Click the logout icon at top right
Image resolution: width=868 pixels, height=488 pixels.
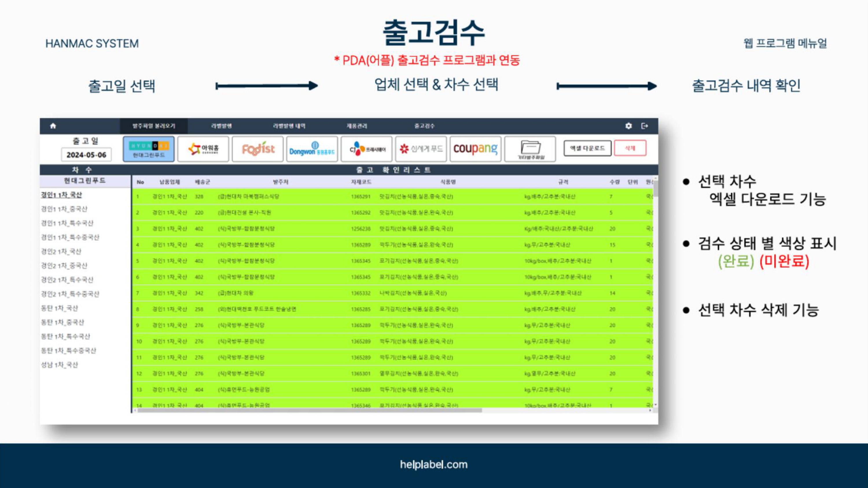click(645, 126)
